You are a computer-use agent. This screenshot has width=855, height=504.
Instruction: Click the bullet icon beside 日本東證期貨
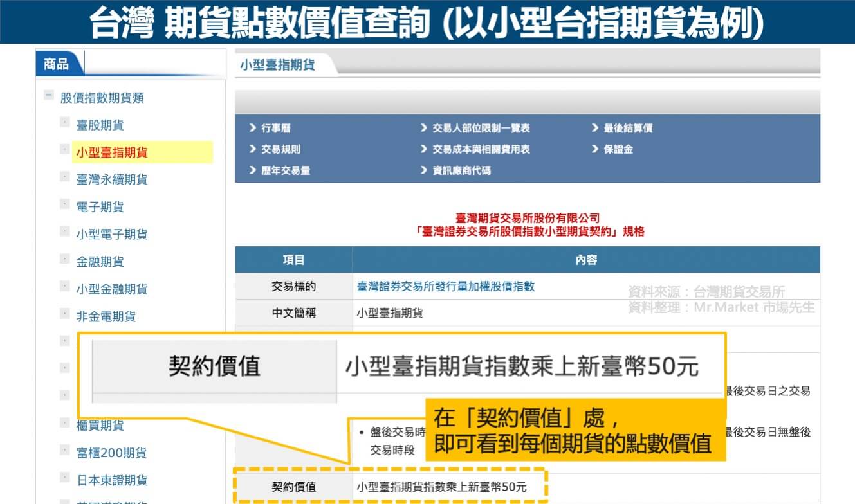(64, 477)
